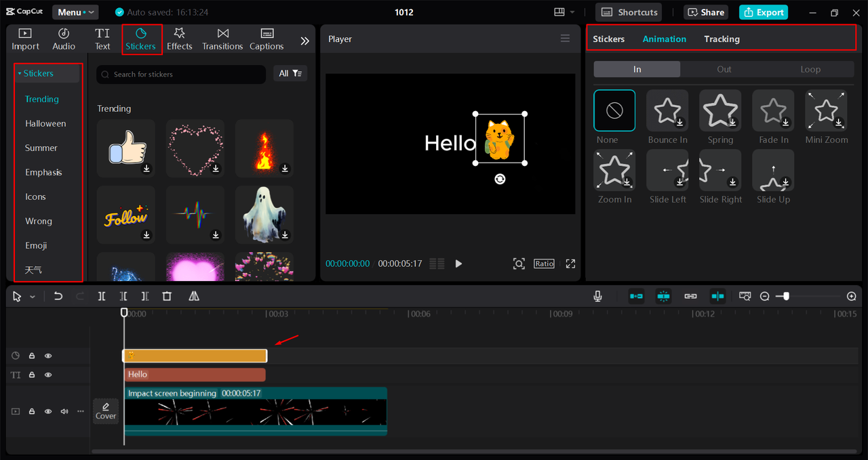Switch to the Tracking tab
The image size is (868, 460).
point(722,39)
